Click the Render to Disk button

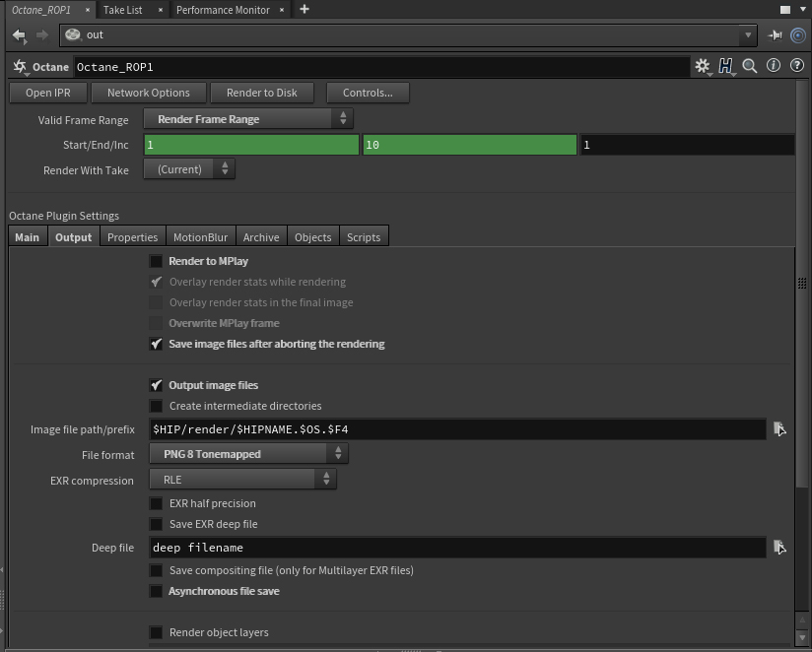[262, 93]
